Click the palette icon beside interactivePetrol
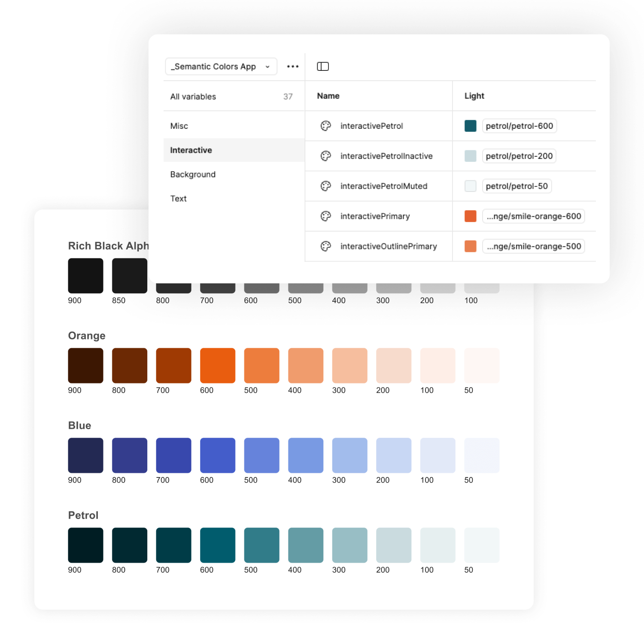Screen dimensions: 644x644 326,126
